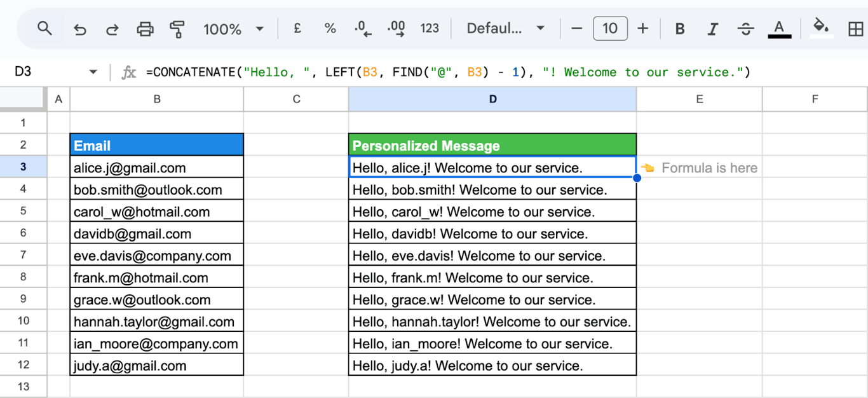Screen dimensions: 868x398
Task: Select row 3 header
Action: click(x=24, y=167)
